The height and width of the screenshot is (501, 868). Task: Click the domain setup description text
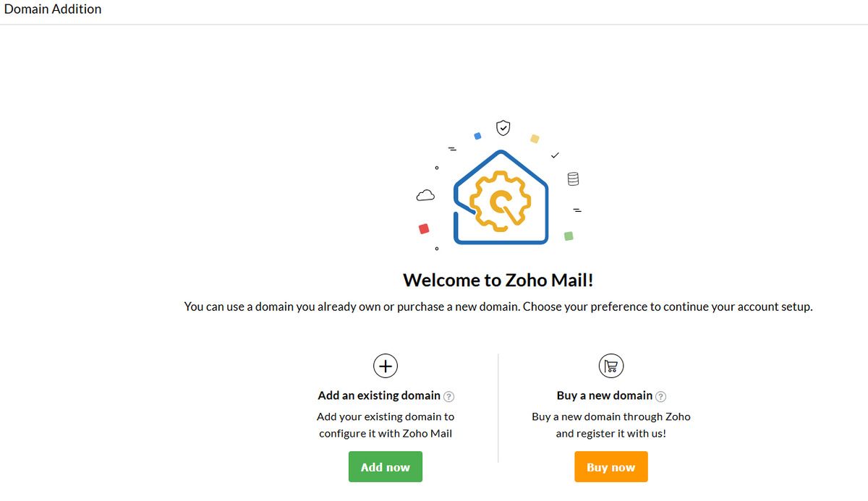499,307
